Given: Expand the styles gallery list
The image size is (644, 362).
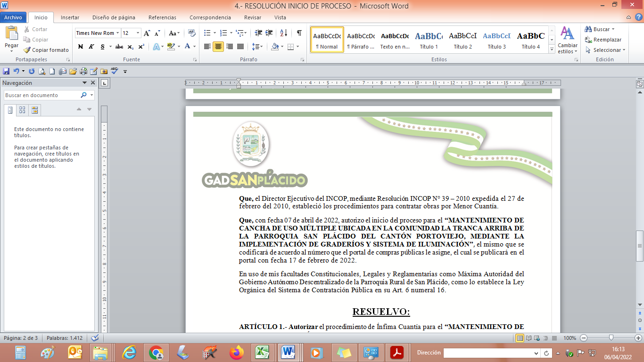Looking at the screenshot, I should point(552,49).
